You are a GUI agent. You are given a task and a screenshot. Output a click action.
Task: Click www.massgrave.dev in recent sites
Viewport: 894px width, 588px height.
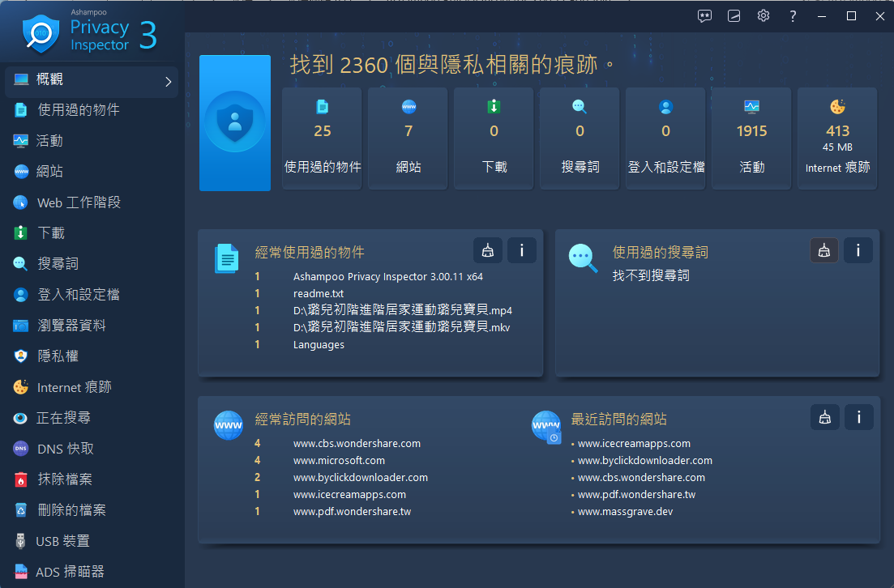(626, 512)
